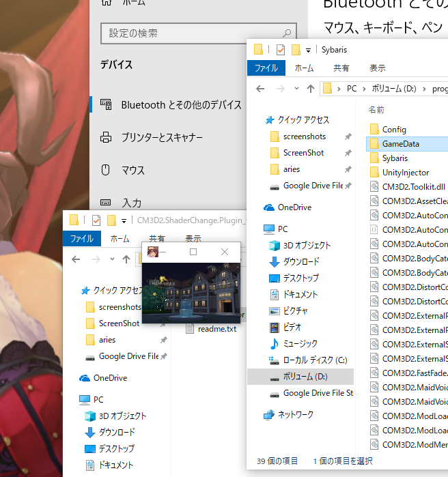
Task: Click the printer icon in Settings sidebar
Action: tap(106, 137)
